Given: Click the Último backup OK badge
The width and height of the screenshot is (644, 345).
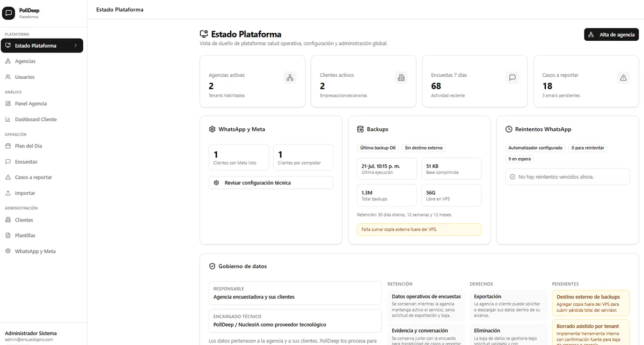Looking at the screenshot, I should point(378,148).
